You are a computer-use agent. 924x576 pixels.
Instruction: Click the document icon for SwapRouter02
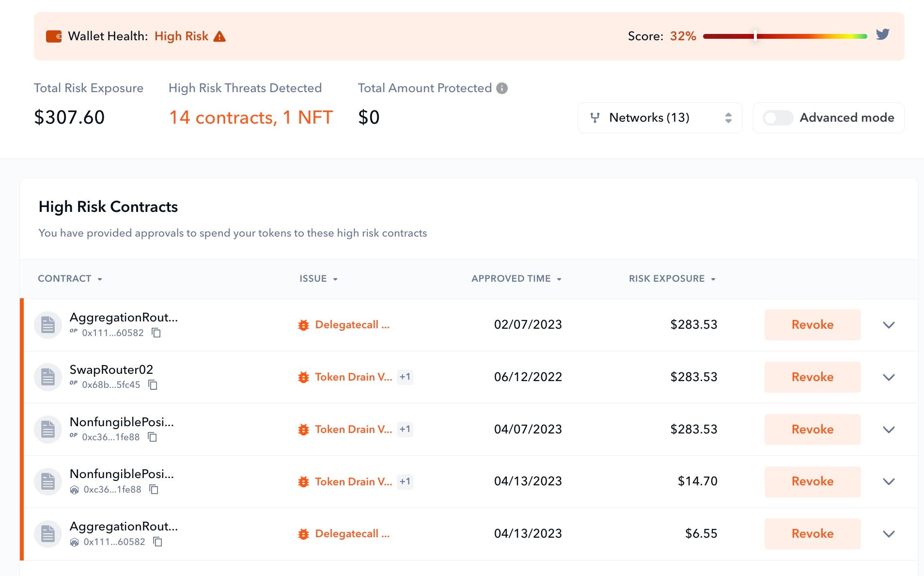(x=48, y=377)
